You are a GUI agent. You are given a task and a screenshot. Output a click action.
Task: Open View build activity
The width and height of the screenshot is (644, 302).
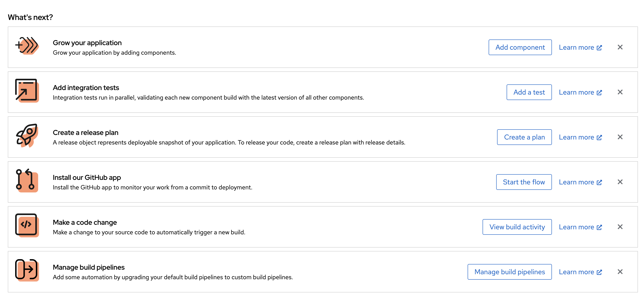tap(517, 227)
